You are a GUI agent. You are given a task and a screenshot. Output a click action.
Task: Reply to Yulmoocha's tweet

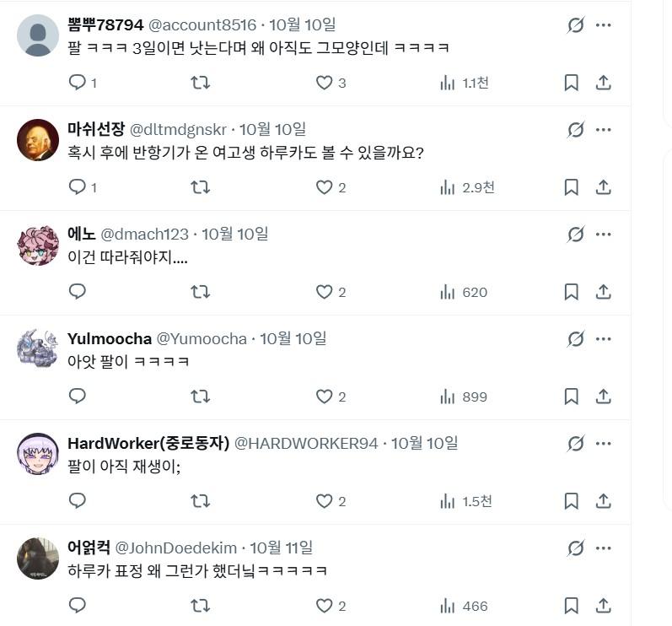(x=78, y=397)
